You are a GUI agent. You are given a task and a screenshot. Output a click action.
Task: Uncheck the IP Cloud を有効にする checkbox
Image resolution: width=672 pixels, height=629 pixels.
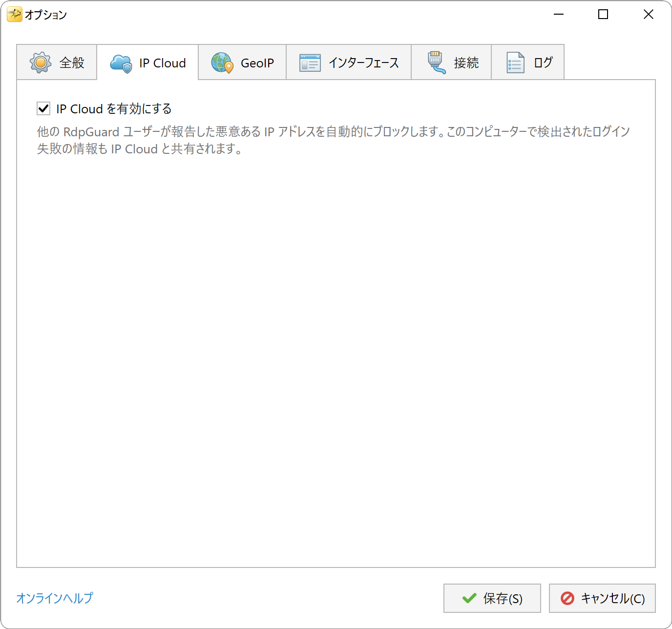[x=43, y=108]
